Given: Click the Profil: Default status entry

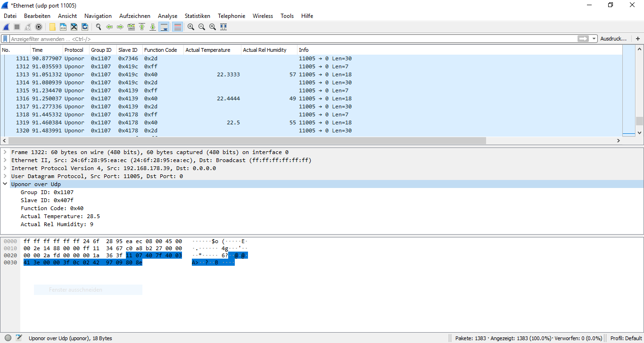Looking at the screenshot, I should coord(626,338).
